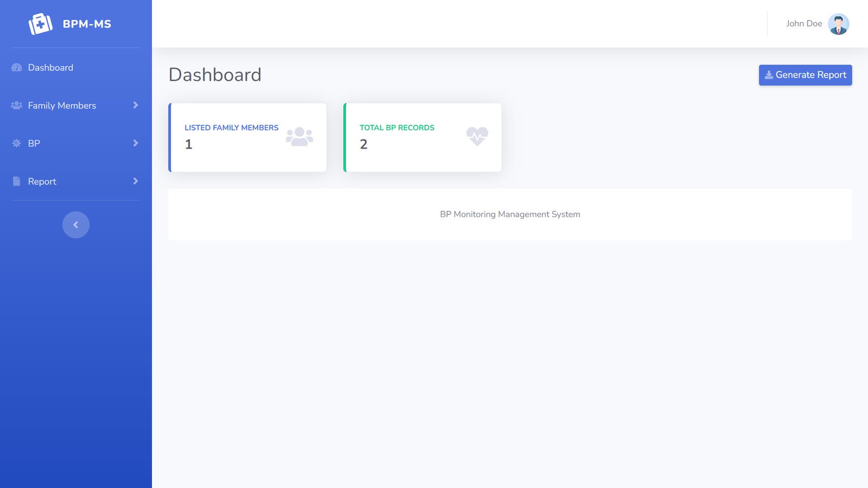The height and width of the screenshot is (488, 868).
Task: Click the Generate Report button
Action: 806,75
